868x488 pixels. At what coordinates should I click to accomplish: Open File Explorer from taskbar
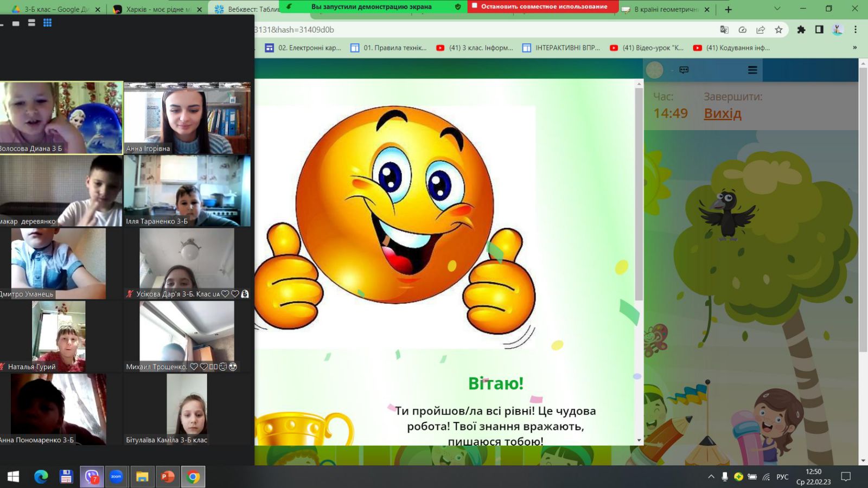(x=142, y=477)
